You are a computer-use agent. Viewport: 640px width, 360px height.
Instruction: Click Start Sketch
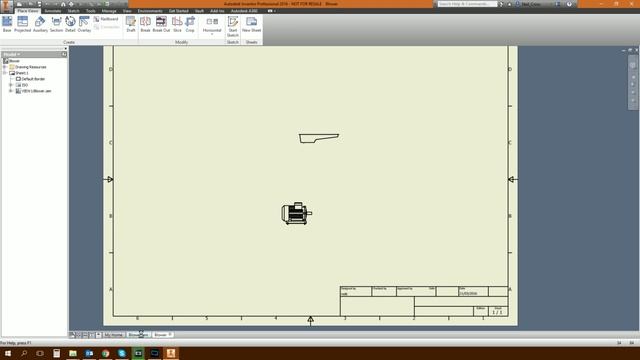233,27
